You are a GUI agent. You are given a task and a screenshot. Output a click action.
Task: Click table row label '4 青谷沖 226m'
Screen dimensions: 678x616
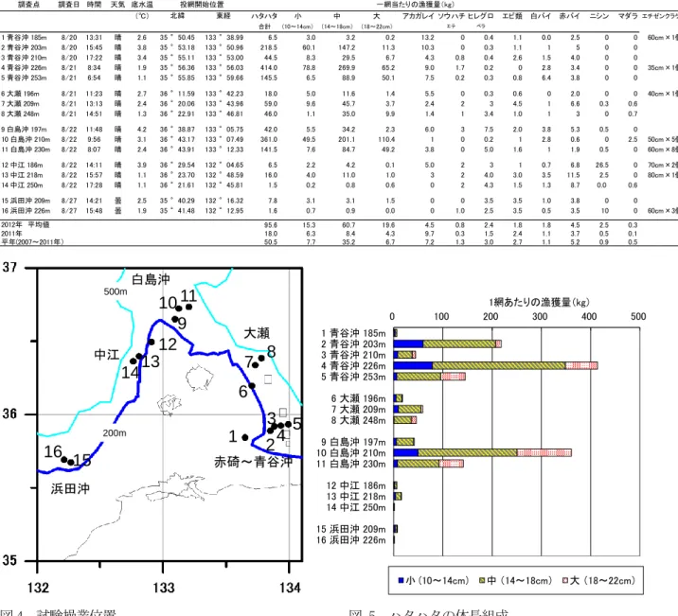click(24, 68)
